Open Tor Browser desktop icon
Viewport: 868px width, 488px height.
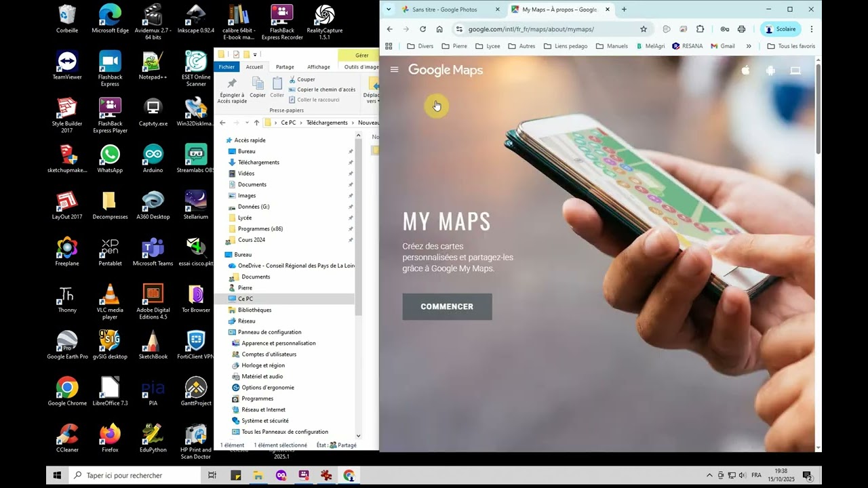tap(196, 299)
